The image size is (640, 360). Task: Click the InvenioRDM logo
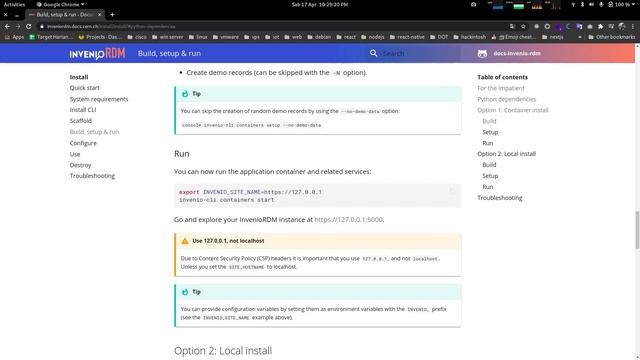[97, 53]
